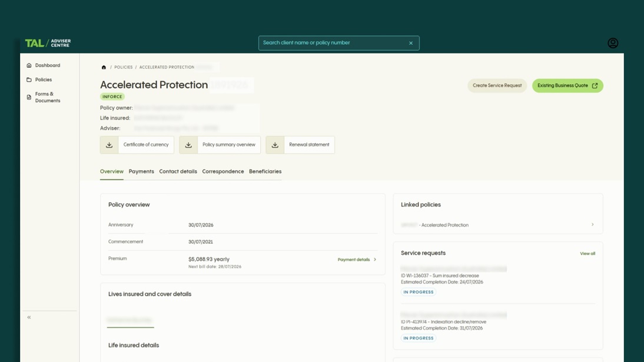Click the Policies folder icon in sidebar
The height and width of the screenshot is (362, 644).
tap(29, 79)
